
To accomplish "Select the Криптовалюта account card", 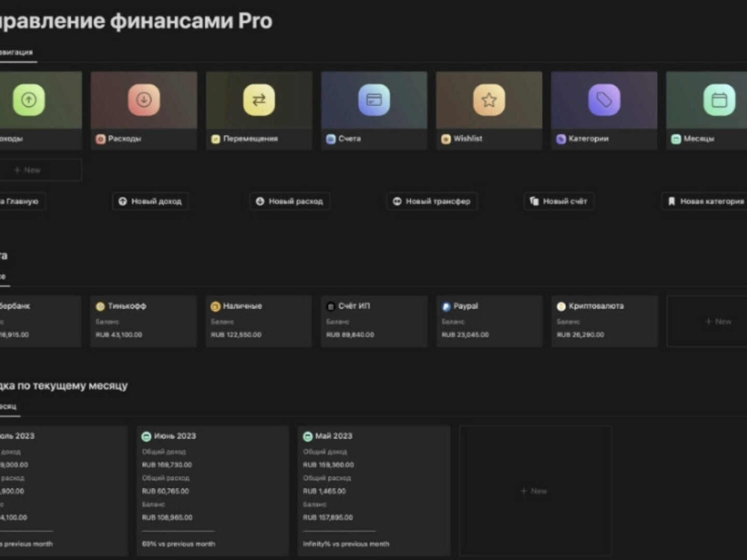I will [x=604, y=321].
